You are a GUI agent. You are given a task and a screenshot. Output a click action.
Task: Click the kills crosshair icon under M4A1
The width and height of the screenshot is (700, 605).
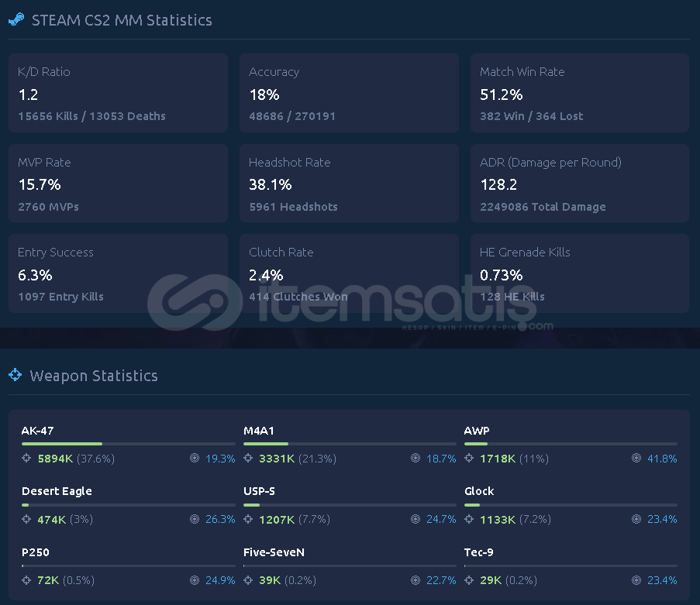(x=248, y=458)
